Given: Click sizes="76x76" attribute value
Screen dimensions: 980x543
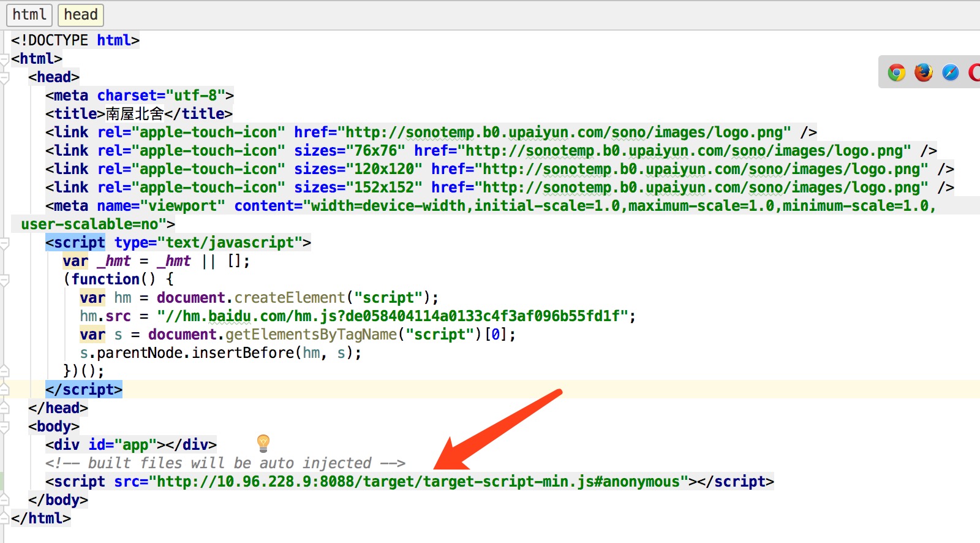Looking at the screenshot, I should click(350, 151).
